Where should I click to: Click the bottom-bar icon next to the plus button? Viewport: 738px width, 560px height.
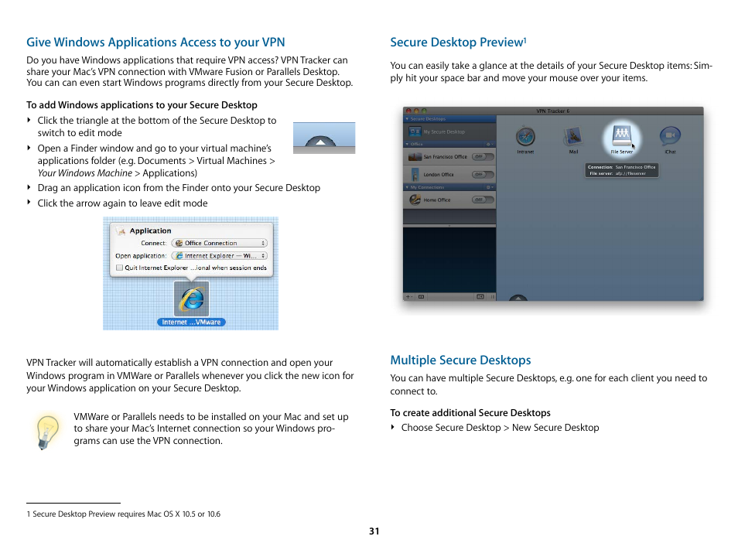coord(422,296)
